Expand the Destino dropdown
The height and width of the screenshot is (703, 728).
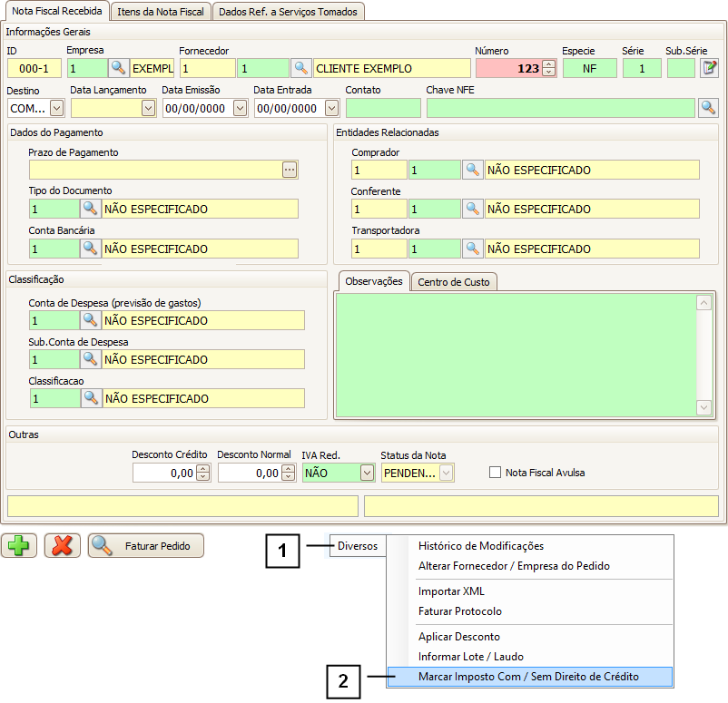pos(56,108)
